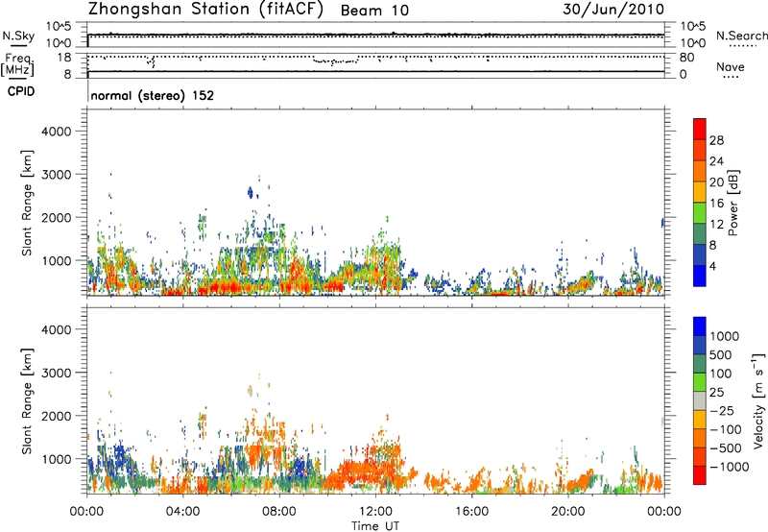
Task: Click the 'Zhongshan Station (fitACF)' title
Action: [205, 10]
